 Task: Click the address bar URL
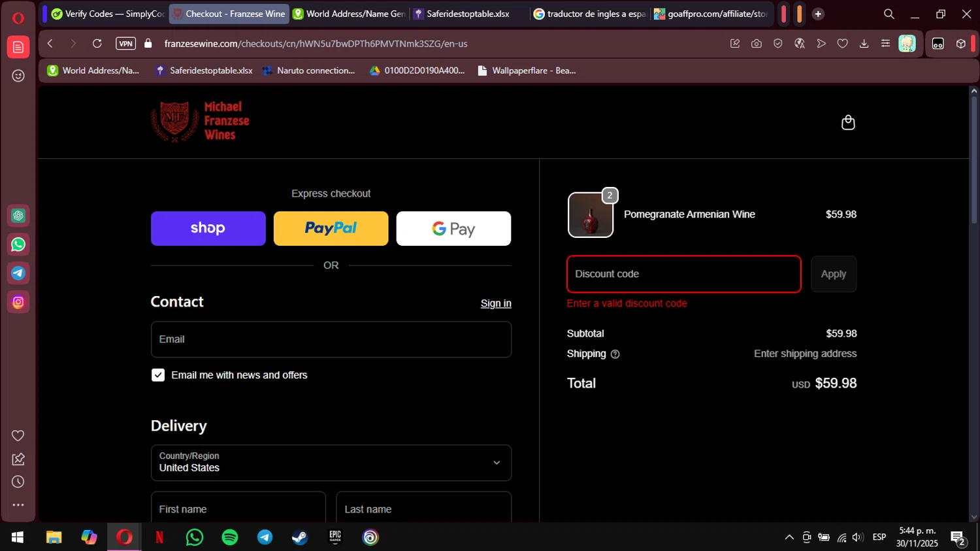click(316, 44)
